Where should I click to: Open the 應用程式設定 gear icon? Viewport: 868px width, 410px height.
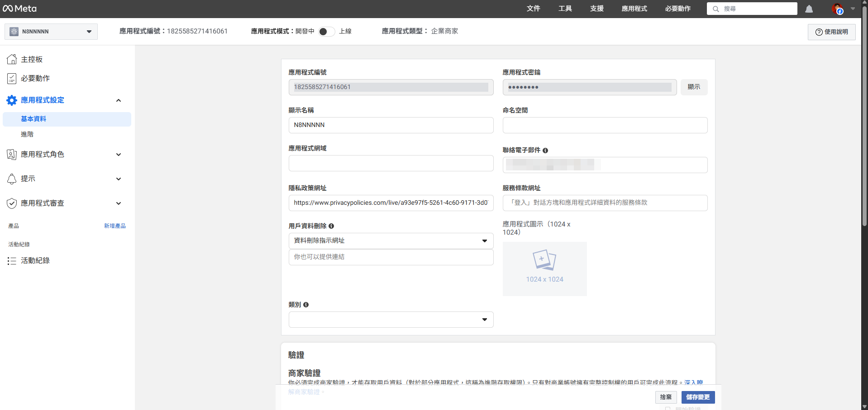click(12, 100)
